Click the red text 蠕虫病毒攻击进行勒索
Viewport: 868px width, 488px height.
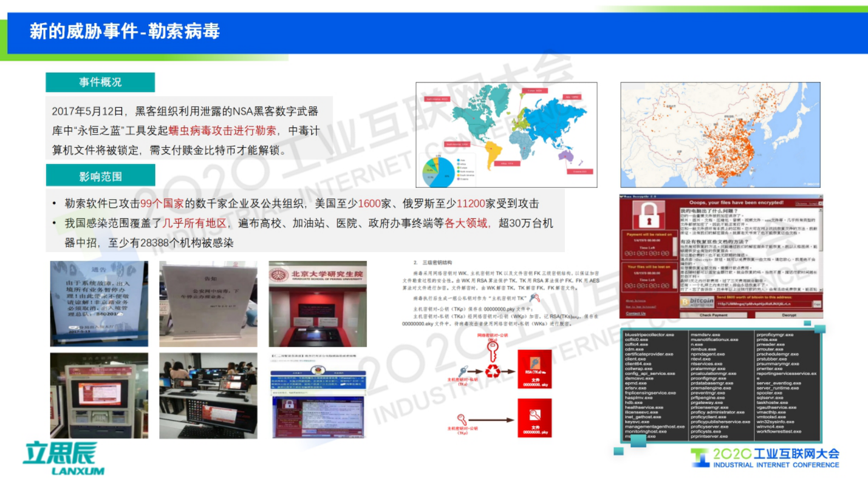click(x=223, y=131)
